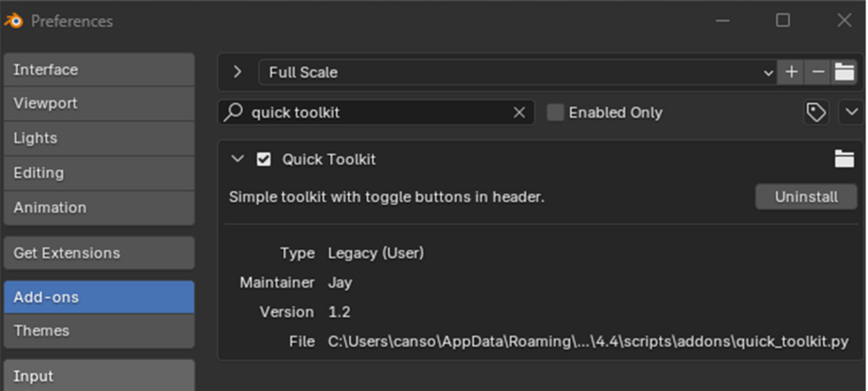
Task: Expand the preset panel chevron
Action: click(238, 73)
